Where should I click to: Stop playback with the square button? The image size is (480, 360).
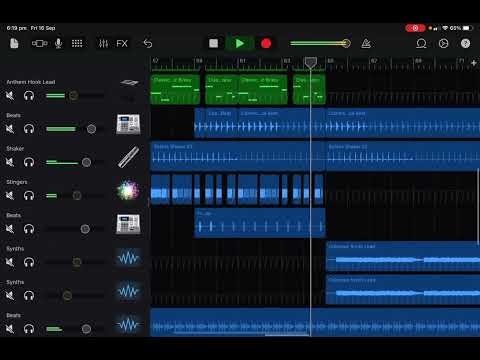213,43
